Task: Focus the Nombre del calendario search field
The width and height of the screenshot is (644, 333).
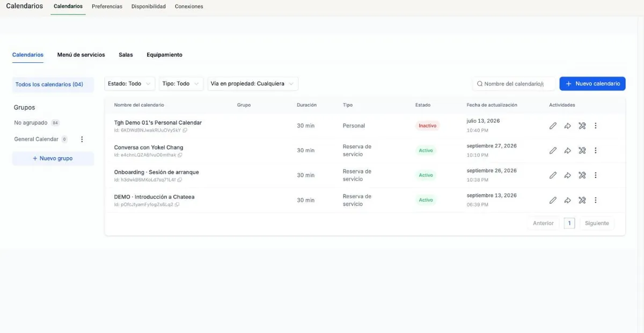Action: [514, 84]
